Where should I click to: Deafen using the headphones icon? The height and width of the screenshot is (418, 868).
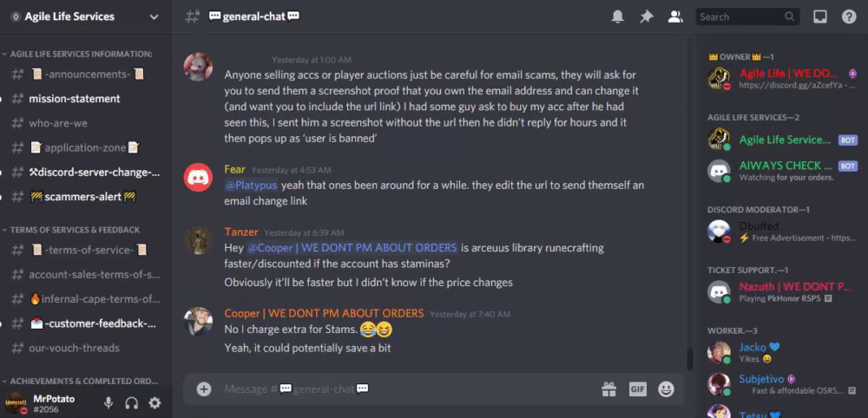point(132,403)
